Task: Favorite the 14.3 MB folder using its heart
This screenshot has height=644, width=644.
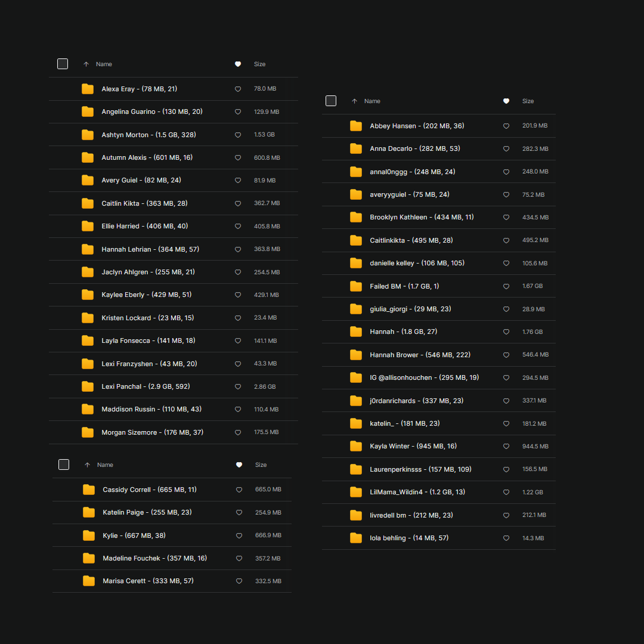Action: click(x=506, y=538)
